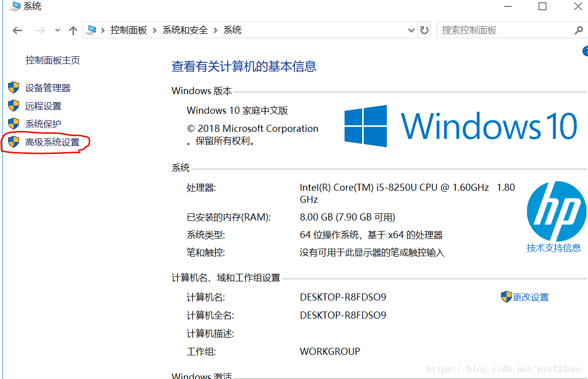Viewport: 588px width, 379px height.
Task: Refresh the control panel page
Action: [424, 30]
